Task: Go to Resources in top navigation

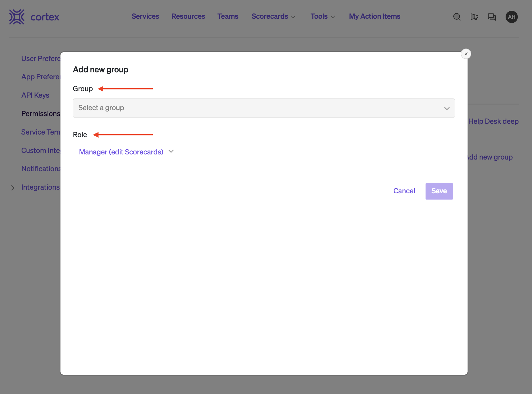Action: pyautogui.click(x=188, y=16)
